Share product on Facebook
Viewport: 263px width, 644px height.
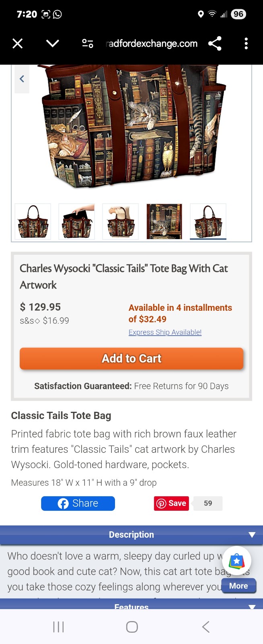[78, 503]
